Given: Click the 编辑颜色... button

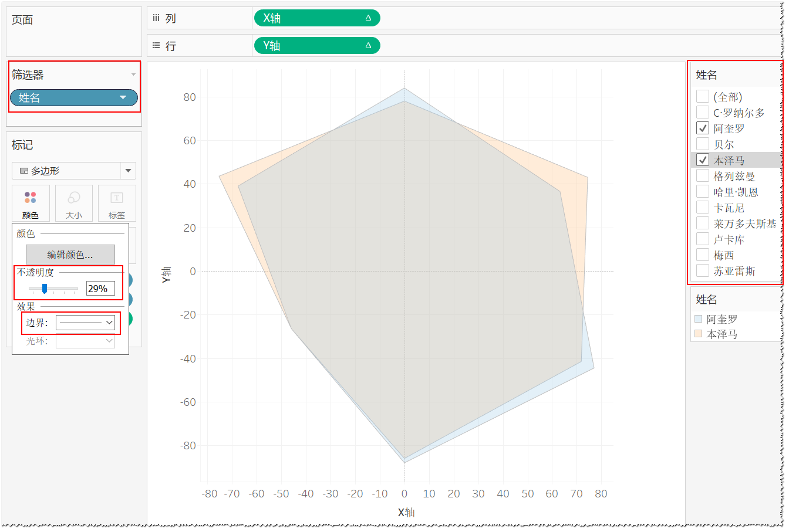Looking at the screenshot, I should coord(70,255).
